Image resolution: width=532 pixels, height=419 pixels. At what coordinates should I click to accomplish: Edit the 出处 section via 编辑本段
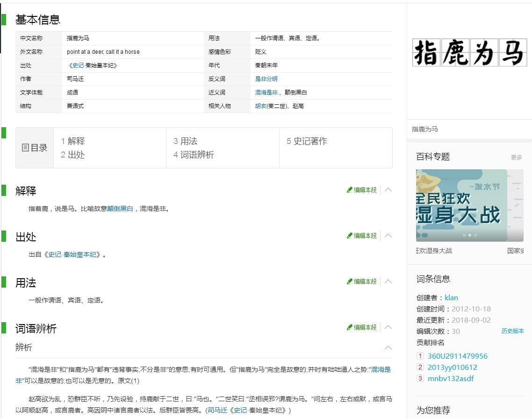pyautogui.click(x=365, y=236)
